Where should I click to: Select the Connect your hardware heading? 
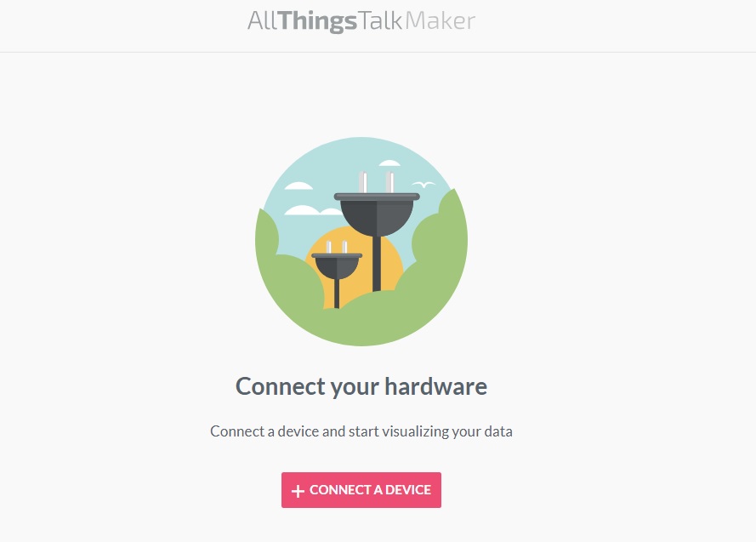point(361,386)
